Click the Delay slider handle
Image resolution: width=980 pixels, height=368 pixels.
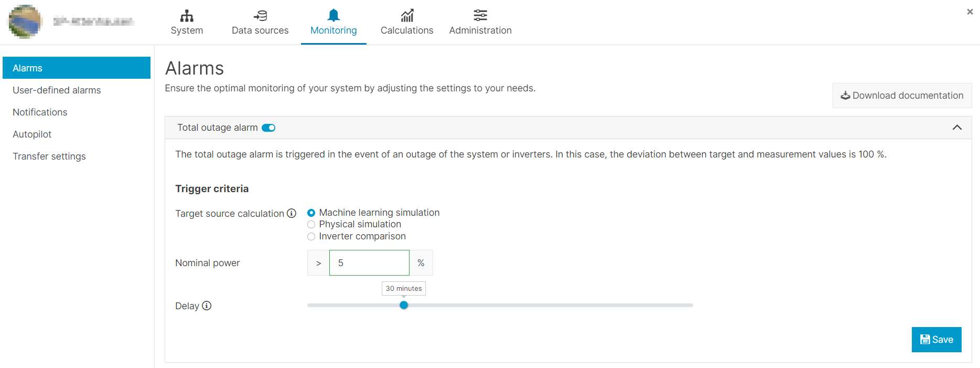click(x=404, y=305)
